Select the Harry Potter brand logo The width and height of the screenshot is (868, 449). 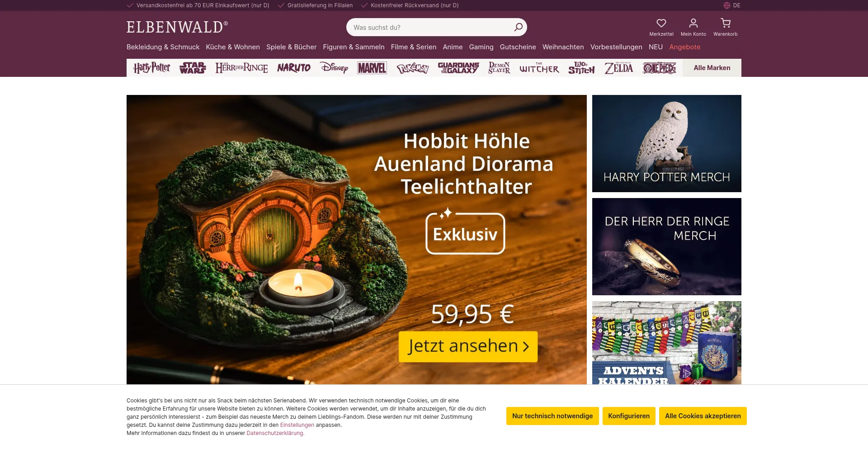pos(152,68)
